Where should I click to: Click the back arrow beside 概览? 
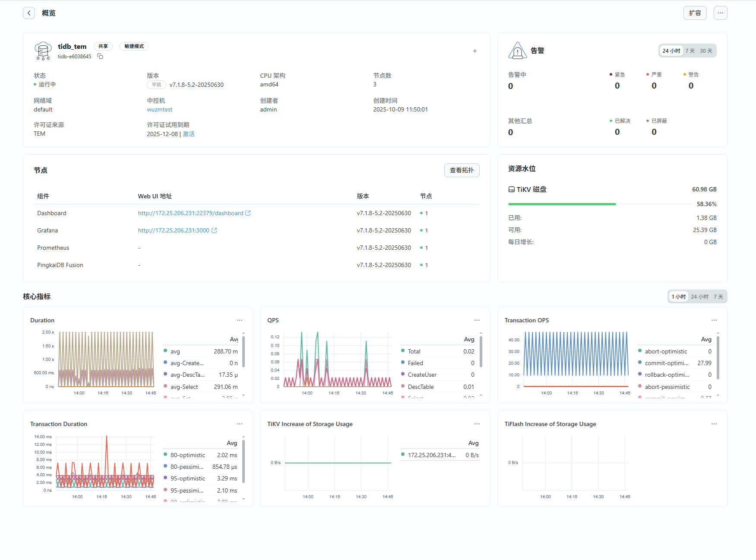coord(29,13)
